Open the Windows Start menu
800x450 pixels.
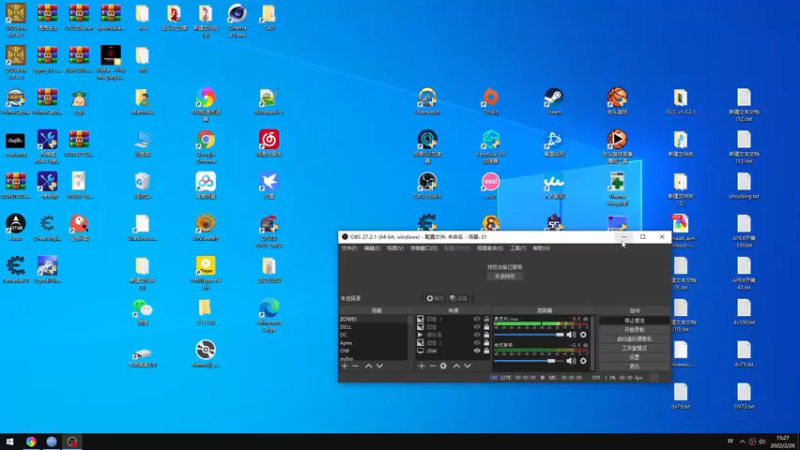click(x=10, y=441)
